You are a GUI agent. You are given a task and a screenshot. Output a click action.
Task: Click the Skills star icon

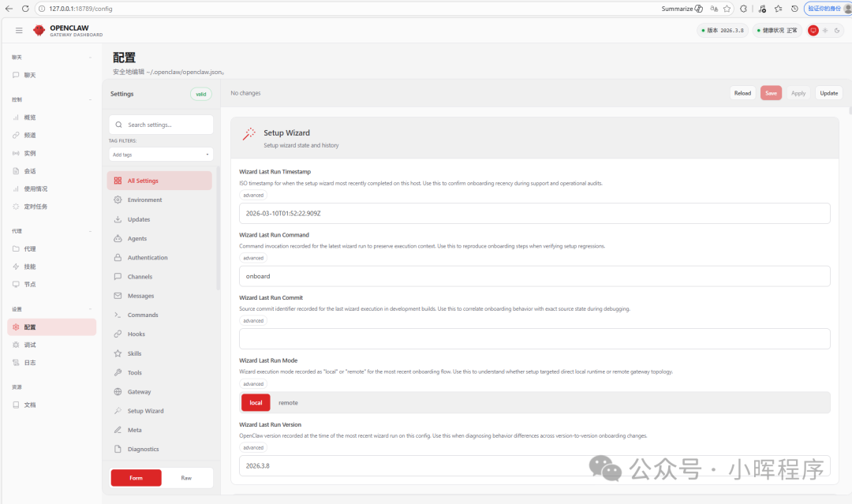[118, 353]
